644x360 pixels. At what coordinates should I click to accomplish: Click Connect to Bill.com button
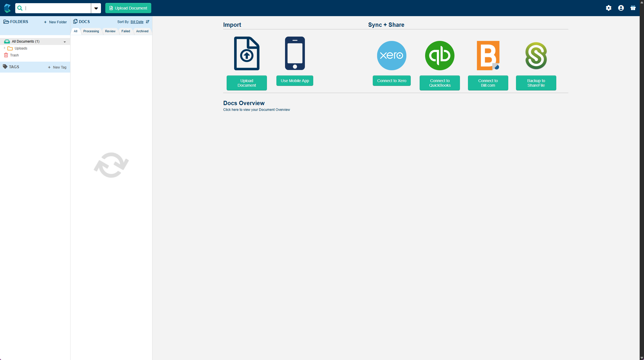coord(488,83)
